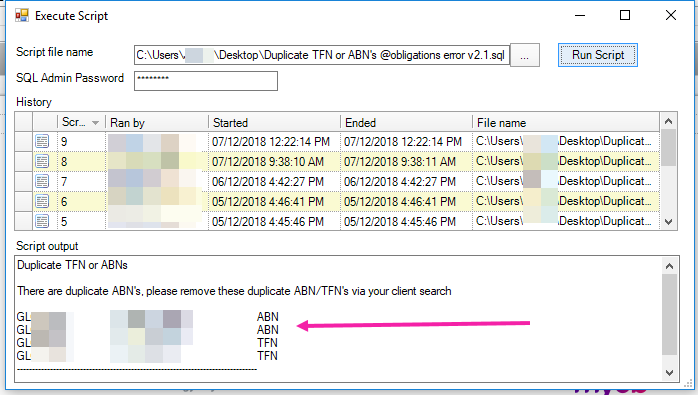Open the script icon for row 8

coord(42,161)
